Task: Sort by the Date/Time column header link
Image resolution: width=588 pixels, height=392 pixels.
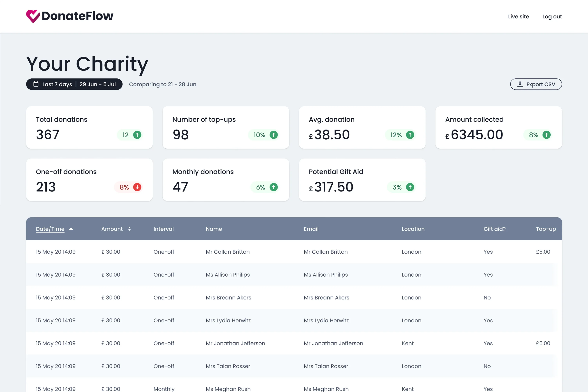Action: [x=50, y=229]
